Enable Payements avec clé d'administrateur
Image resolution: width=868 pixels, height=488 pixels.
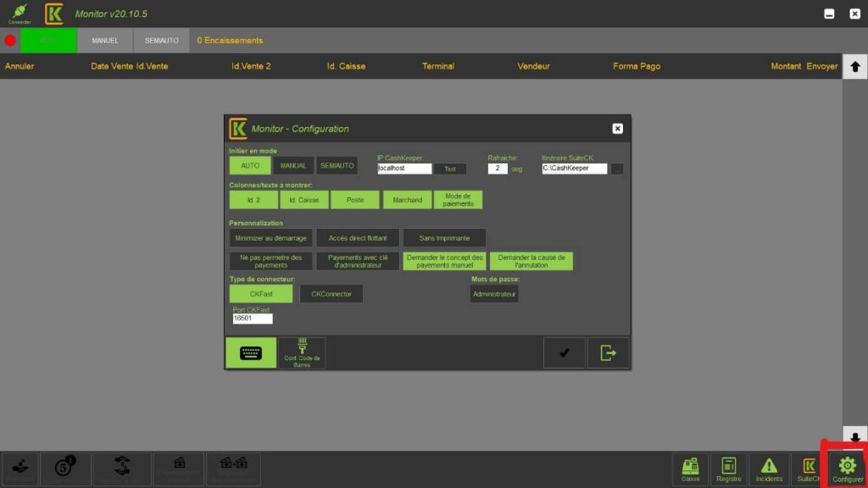358,261
